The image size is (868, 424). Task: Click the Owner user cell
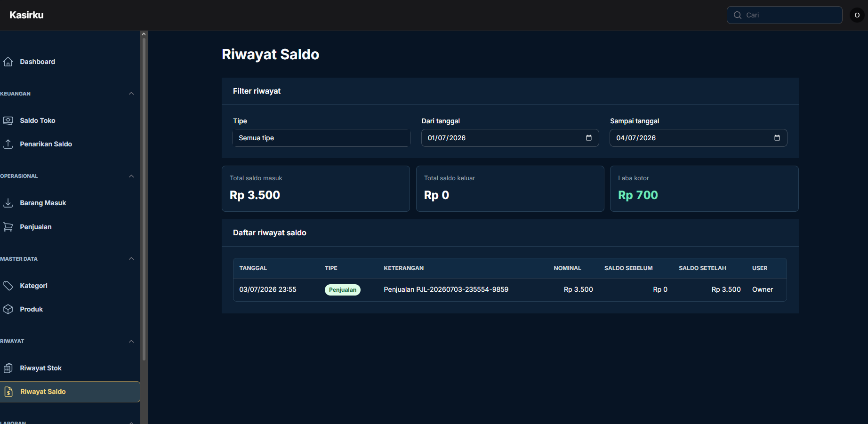coord(763,289)
